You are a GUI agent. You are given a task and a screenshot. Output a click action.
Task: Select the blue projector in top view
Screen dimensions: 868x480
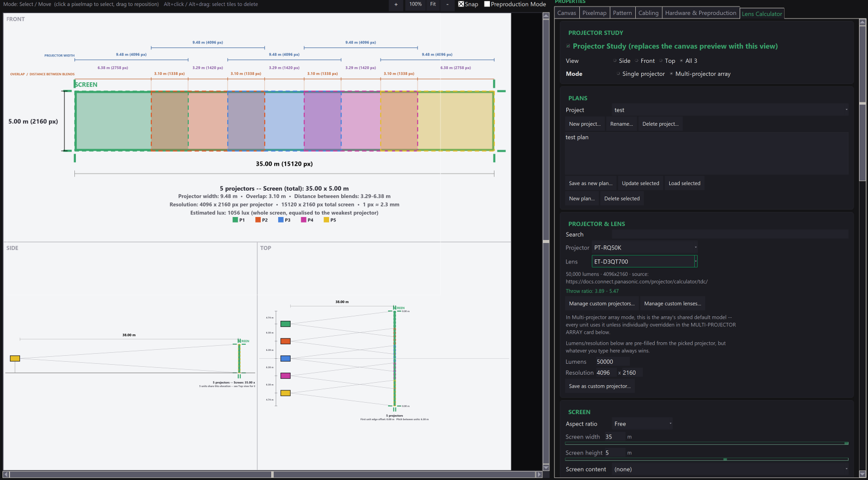tap(285, 358)
